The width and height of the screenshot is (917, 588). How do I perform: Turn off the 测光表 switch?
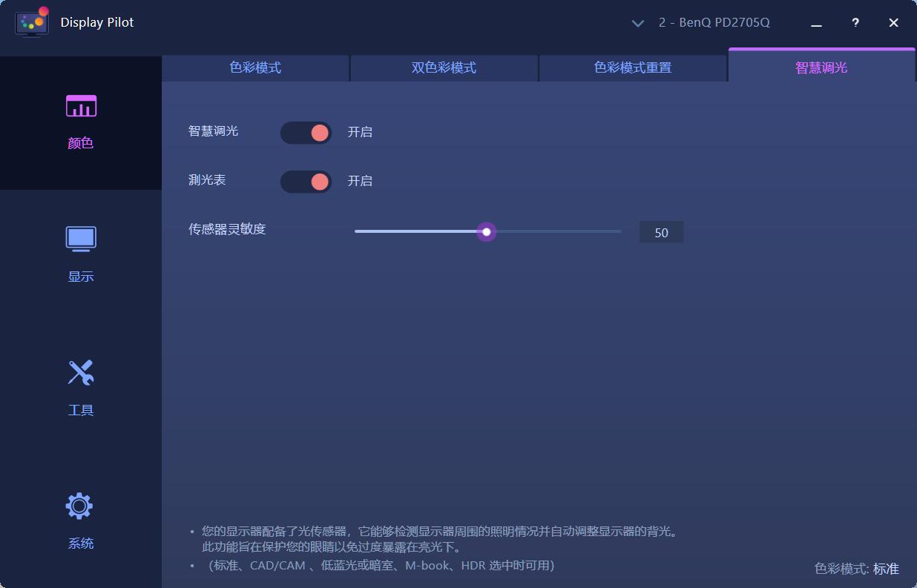pyautogui.click(x=306, y=181)
